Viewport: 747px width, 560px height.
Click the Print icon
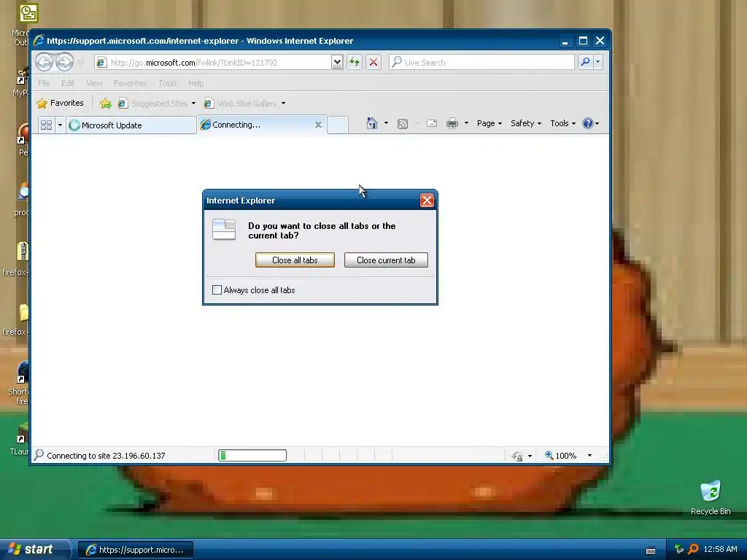[x=452, y=123]
